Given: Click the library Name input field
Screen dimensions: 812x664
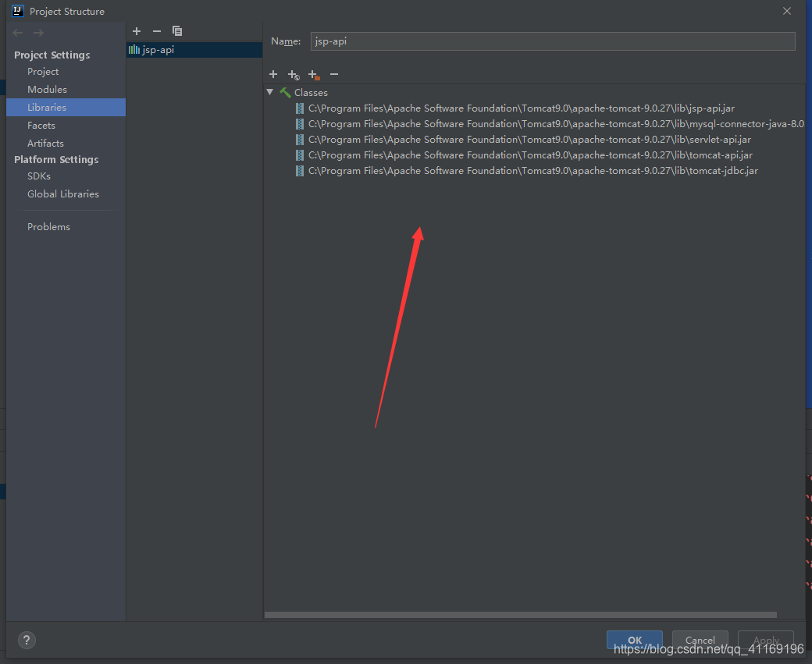Looking at the screenshot, I should point(553,41).
